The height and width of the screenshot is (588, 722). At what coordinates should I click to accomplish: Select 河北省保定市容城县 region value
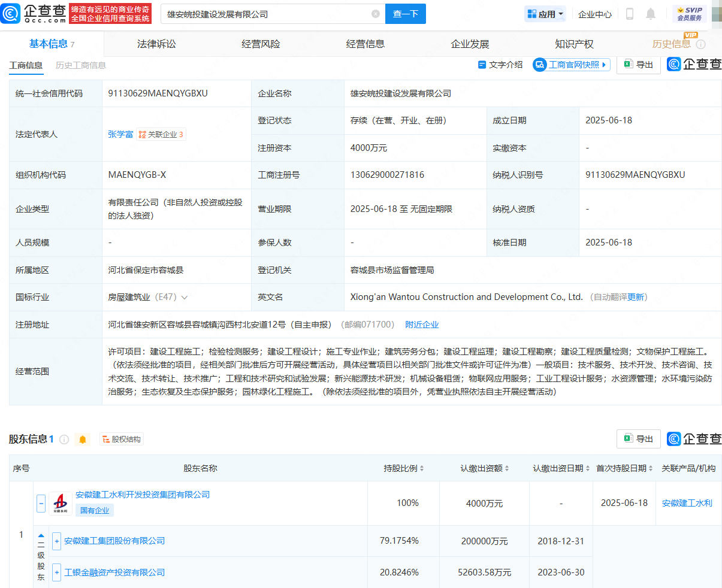click(x=146, y=270)
